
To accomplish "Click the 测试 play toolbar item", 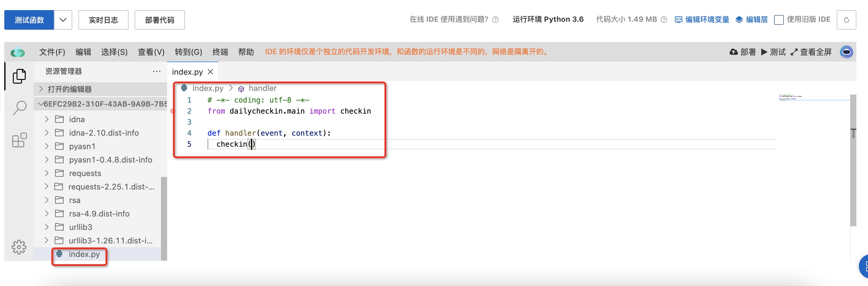I will (x=773, y=52).
